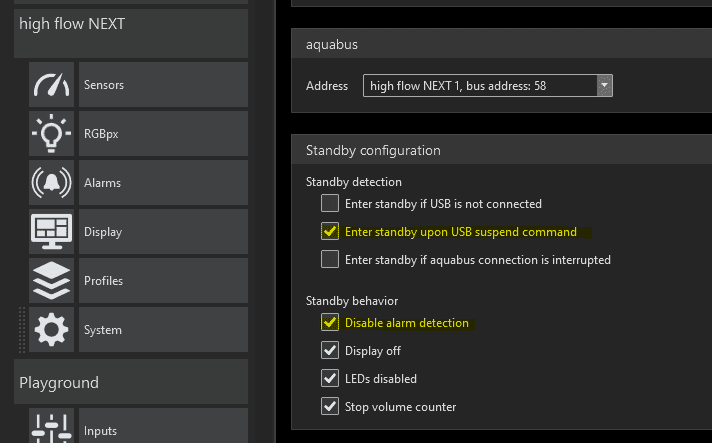Select the Alarms bell icon
Viewport: 712px width, 443px height.
pyautogui.click(x=52, y=183)
